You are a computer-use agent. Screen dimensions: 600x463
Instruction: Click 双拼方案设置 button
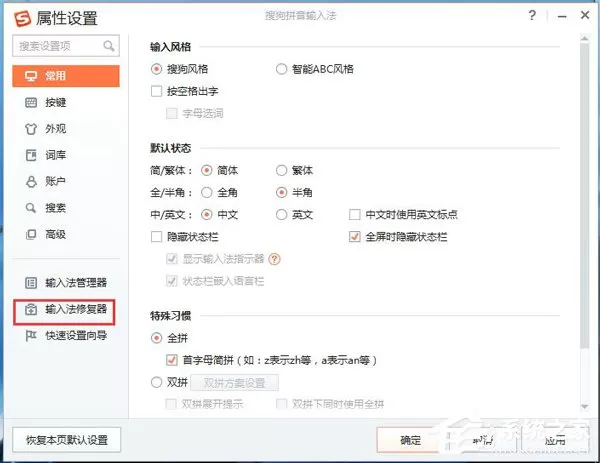(x=234, y=383)
